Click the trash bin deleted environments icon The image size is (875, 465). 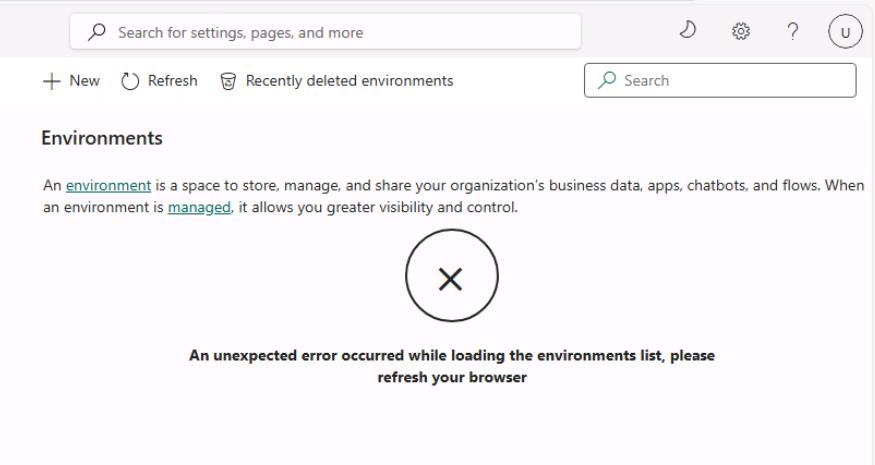tap(228, 82)
